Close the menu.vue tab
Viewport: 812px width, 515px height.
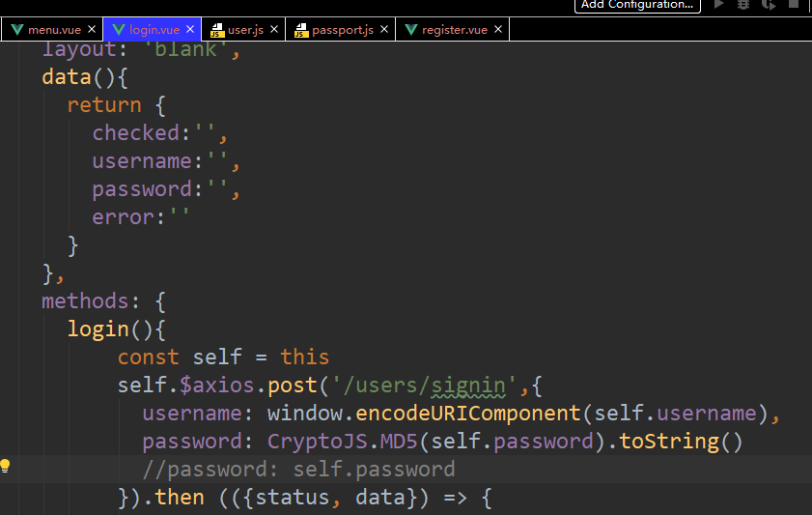coord(92,30)
